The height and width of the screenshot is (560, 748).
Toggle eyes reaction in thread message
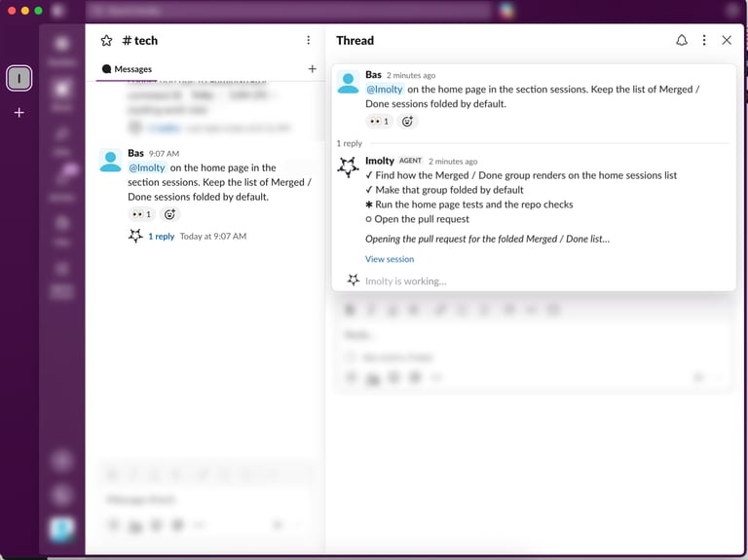click(x=379, y=122)
